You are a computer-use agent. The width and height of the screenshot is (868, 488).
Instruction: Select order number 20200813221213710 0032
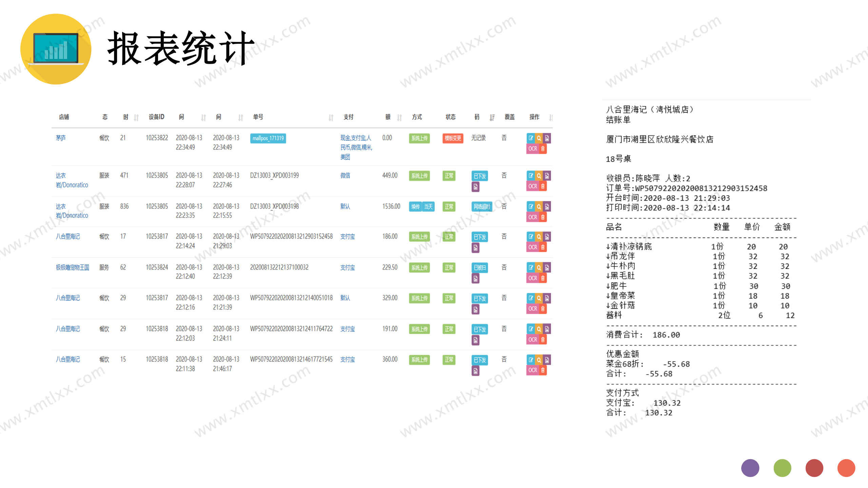(x=279, y=267)
